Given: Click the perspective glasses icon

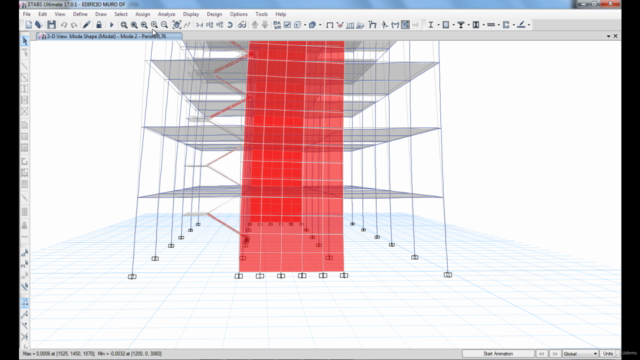Looking at the screenshot, I should (x=242, y=25).
